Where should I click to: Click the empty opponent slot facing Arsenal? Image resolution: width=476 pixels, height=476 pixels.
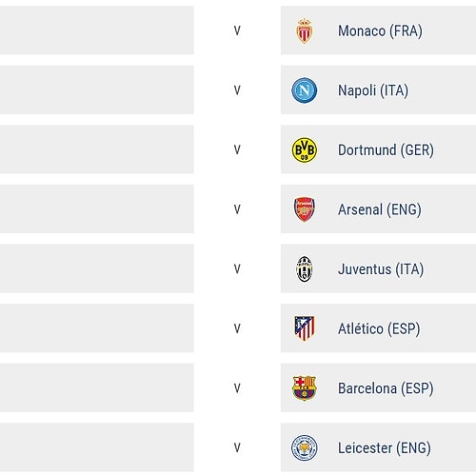coord(97,208)
